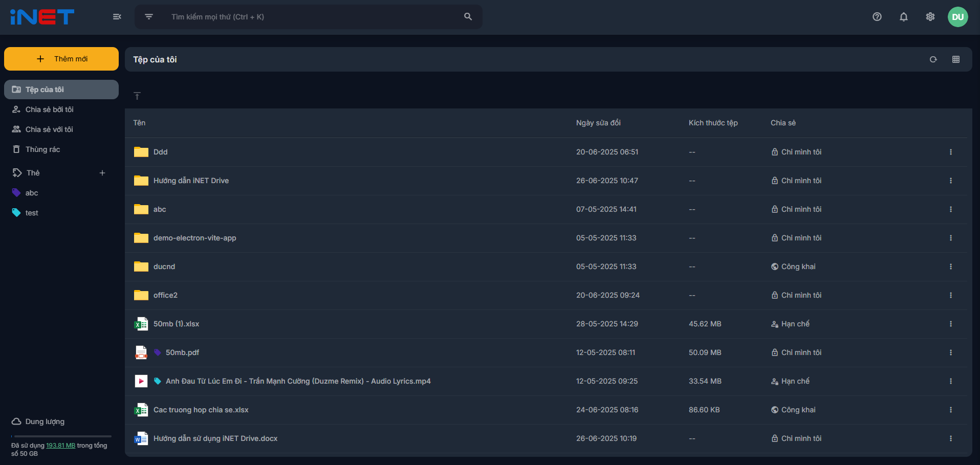Screen dimensions: 980x465
Task: Add a new tag with plus icon
Action: [x=102, y=173]
